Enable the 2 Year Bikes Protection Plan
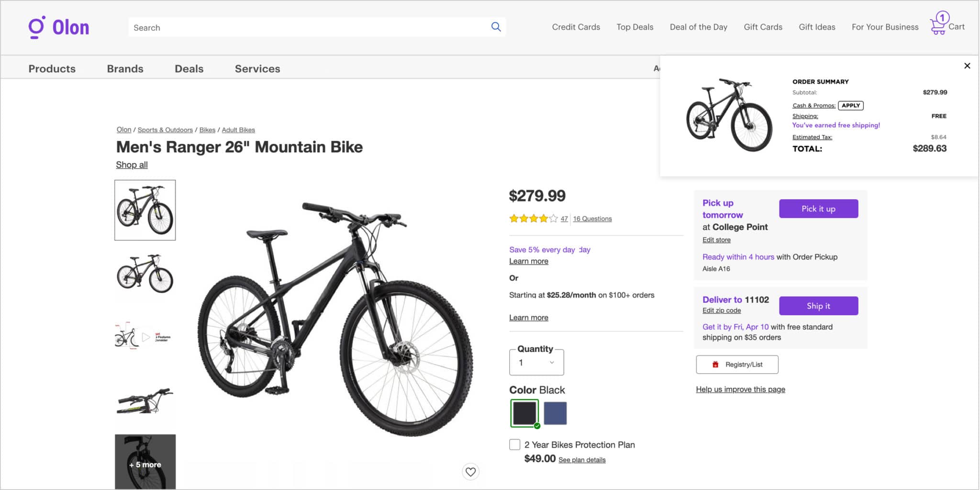The height and width of the screenshot is (490, 980). click(x=515, y=444)
